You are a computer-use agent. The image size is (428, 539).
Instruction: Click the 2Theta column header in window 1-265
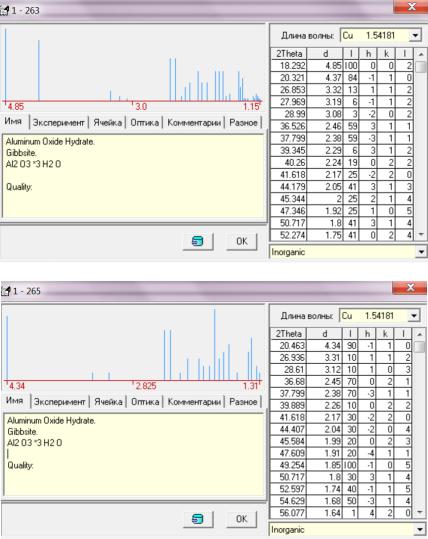(288, 333)
